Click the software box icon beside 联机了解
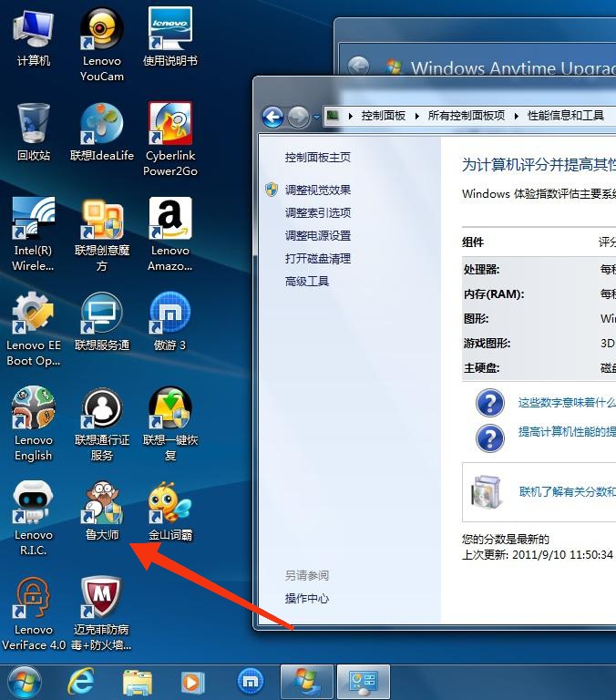 coord(485,492)
